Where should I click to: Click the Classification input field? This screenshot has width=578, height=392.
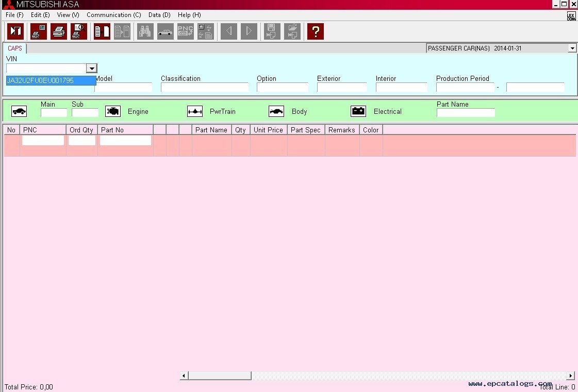(x=205, y=88)
